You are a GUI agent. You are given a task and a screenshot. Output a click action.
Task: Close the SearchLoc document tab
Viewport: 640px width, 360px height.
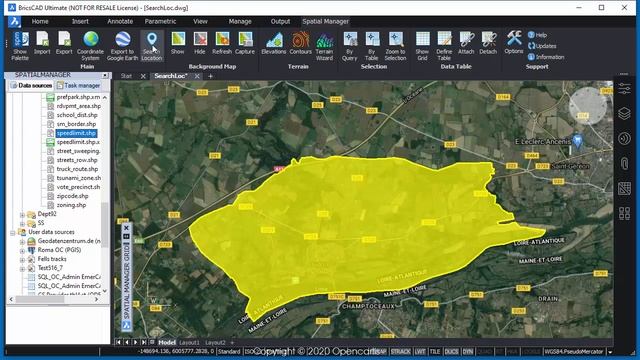pos(197,76)
